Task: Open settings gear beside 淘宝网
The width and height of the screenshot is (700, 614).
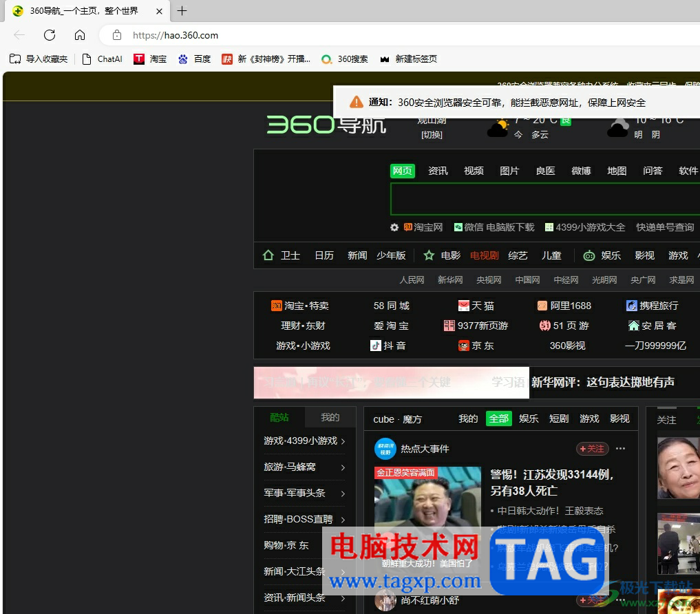Action: tap(394, 227)
